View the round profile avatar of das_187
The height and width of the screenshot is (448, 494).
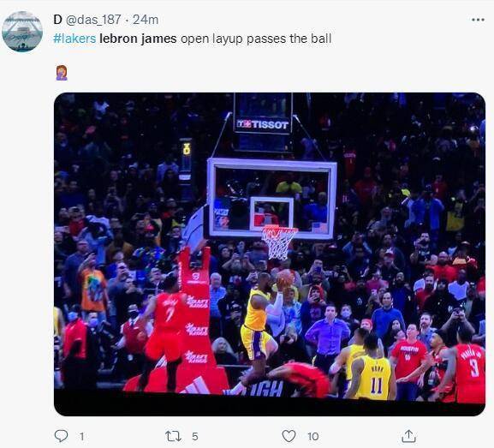[22, 32]
